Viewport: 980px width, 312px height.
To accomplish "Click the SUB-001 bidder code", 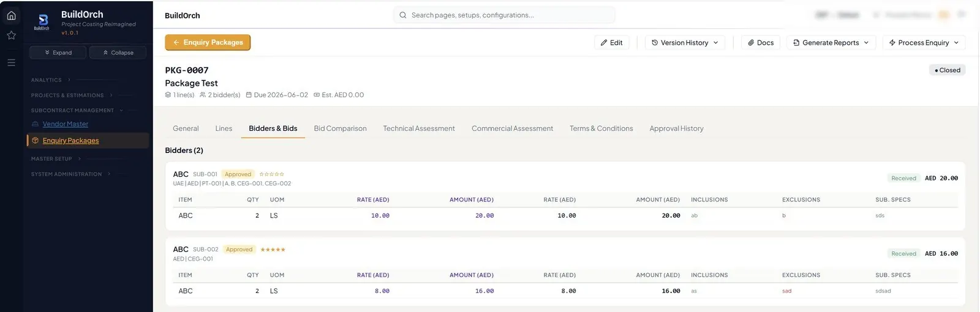I will coord(205,174).
